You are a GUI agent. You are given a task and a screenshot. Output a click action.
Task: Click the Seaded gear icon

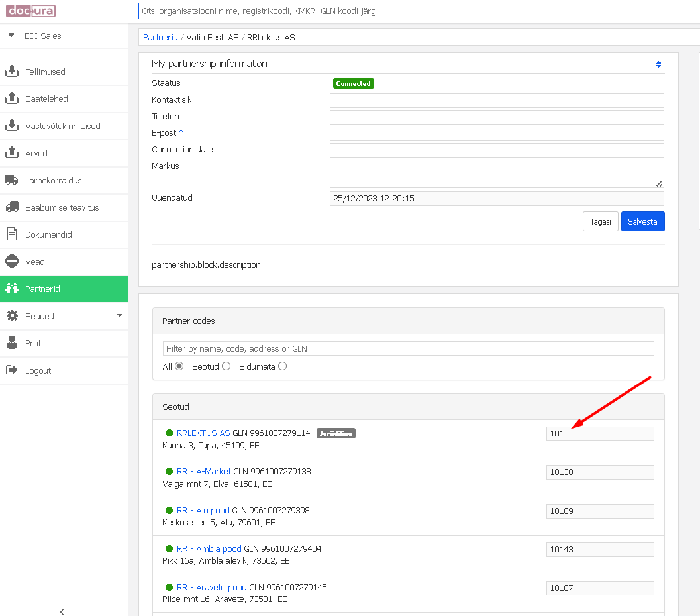(x=12, y=315)
